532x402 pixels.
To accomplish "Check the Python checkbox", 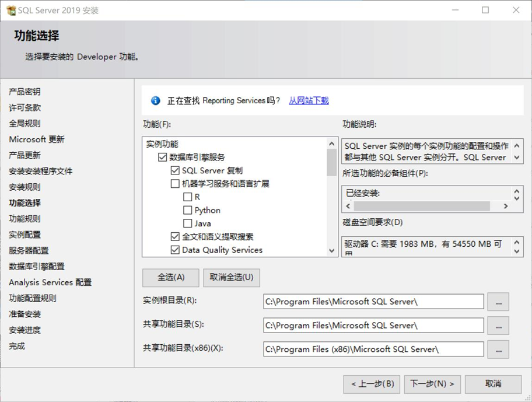I will pyautogui.click(x=188, y=210).
